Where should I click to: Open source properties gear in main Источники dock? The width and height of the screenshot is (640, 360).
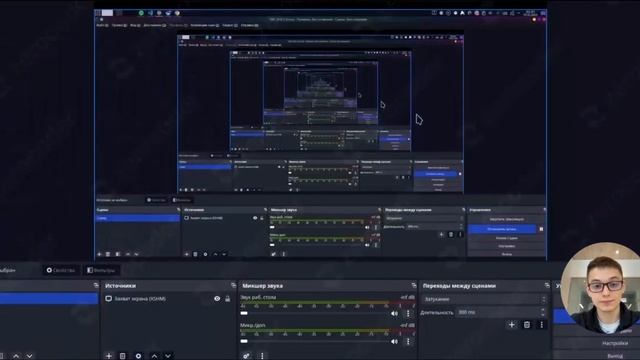click(x=138, y=356)
